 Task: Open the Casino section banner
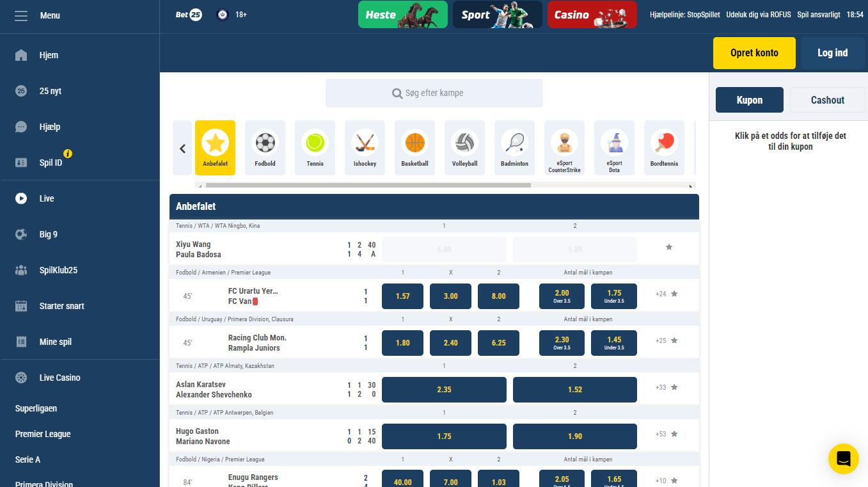click(592, 15)
